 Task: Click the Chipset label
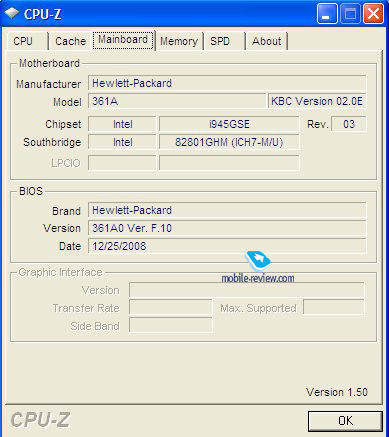(x=63, y=124)
